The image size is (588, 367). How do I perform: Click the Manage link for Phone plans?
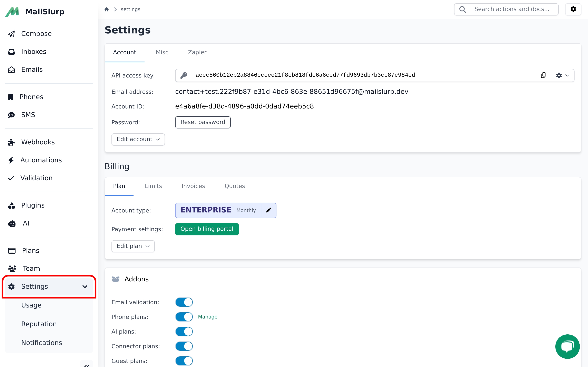tap(208, 317)
